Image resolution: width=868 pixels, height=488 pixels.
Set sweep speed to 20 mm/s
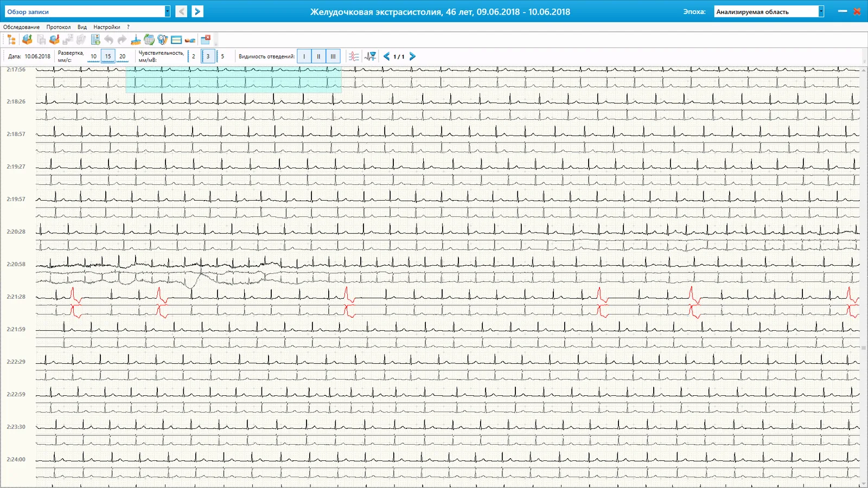click(x=122, y=56)
